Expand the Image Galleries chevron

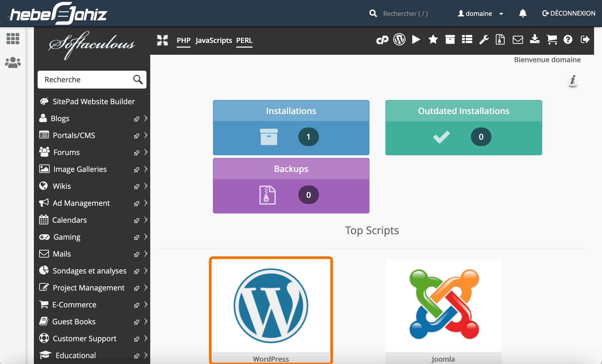[x=145, y=169]
